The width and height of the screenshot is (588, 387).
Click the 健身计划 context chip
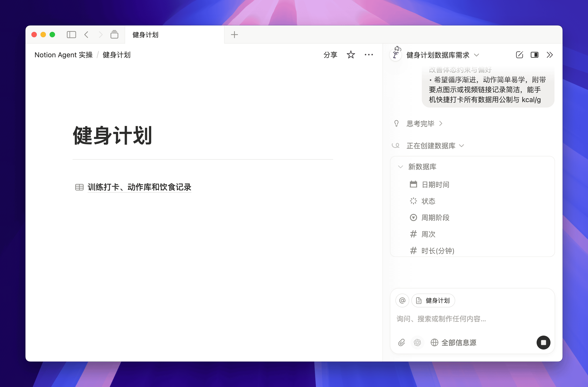[x=433, y=301]
